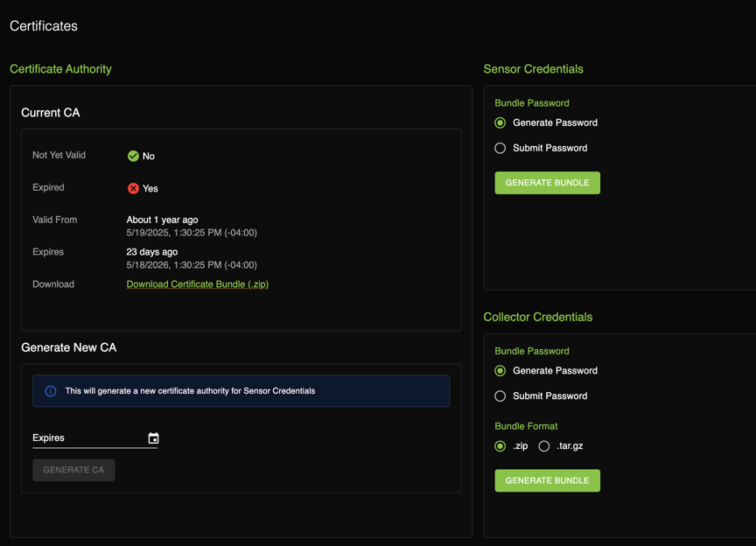
Task: Click the 5/19/2025 valid-from timestamp
Action: coord(192,233)
